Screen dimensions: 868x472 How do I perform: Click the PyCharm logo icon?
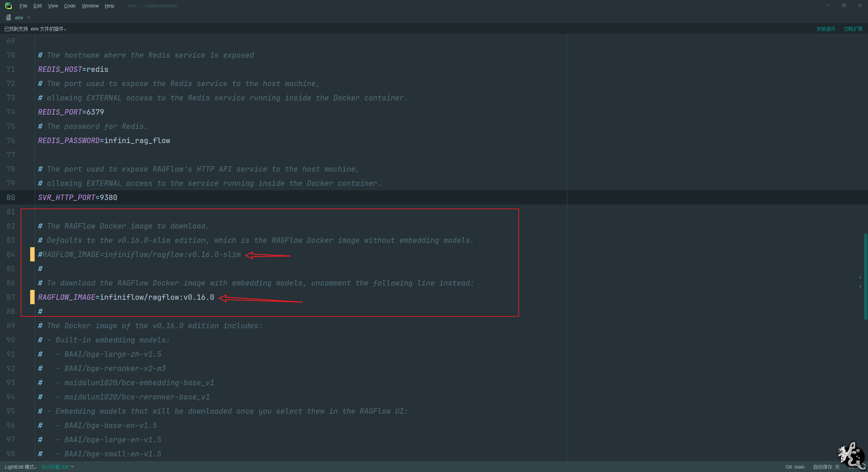[8, 5]
